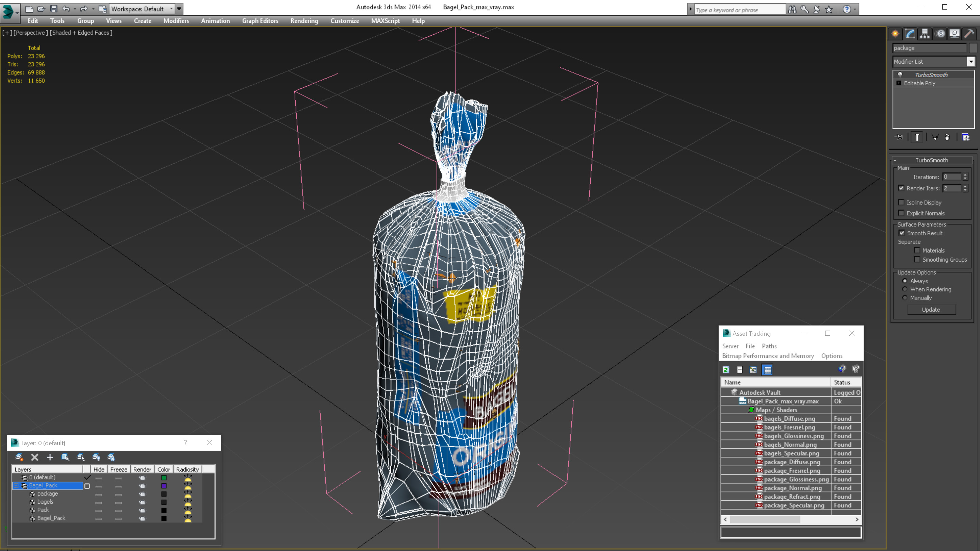Click the New Scene toolbar icon
Image resolution: width=980 pixels, height=551 pixels.
click(x=29, y=9)
